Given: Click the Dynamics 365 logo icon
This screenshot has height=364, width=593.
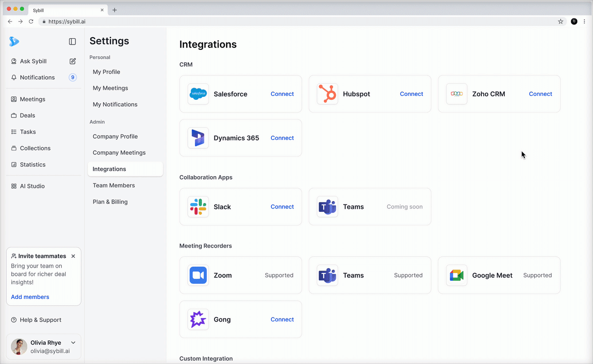Looking at the screenshot, I should pyautogui.click(x=198, y=138).
